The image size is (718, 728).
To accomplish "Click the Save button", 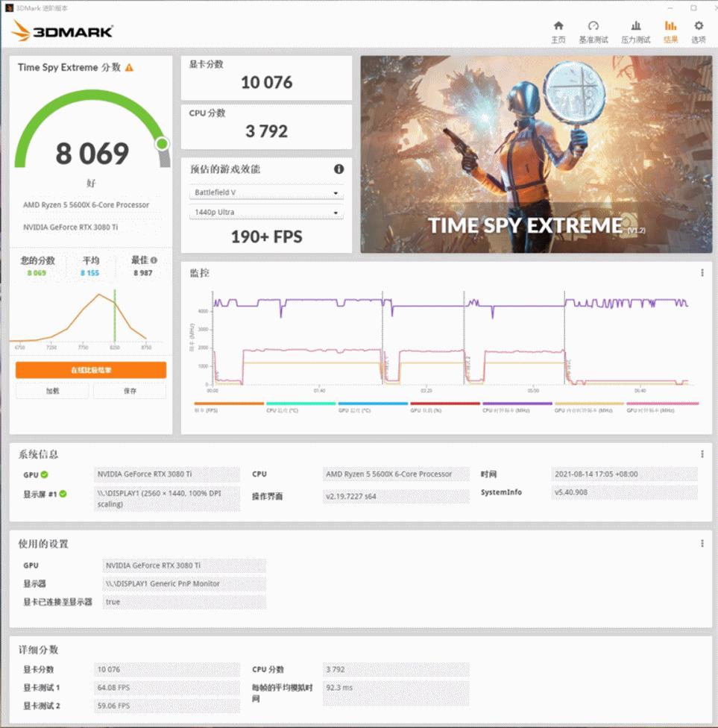I will point(130,391).
